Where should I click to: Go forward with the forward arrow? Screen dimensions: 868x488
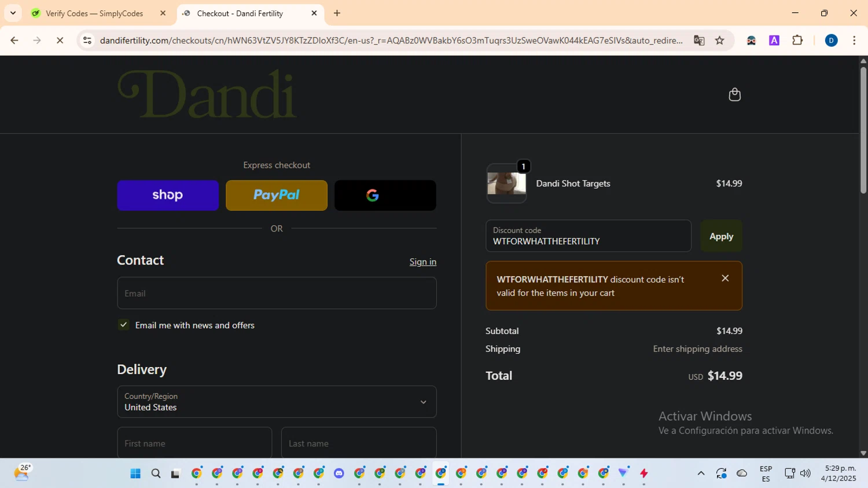click(37, 41)
